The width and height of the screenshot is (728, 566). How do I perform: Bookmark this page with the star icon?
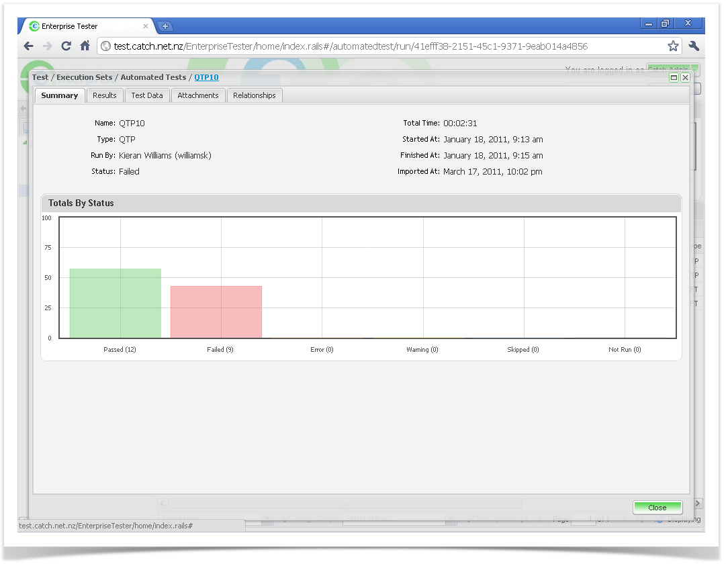click(673, 46)
